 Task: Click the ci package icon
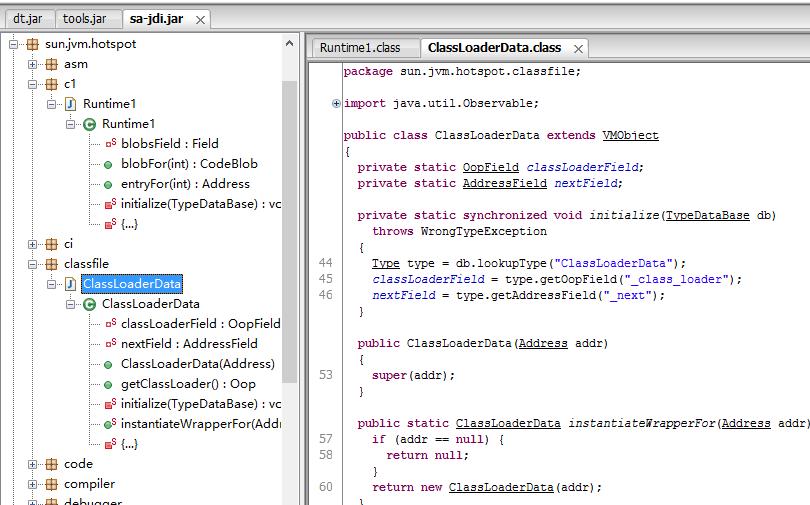coord(51,244)
